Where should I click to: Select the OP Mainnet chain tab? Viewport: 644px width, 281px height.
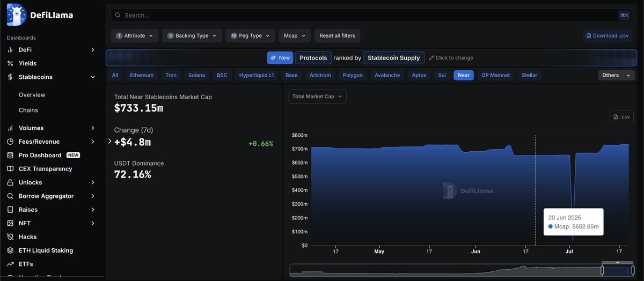[x=496, y=75]
